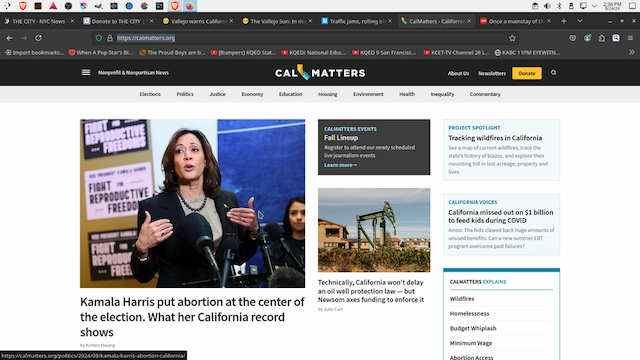The width and height of the screenshot is (640, 360).
Task: Read Tracking wildfires in California
Action: click(495, 138)
